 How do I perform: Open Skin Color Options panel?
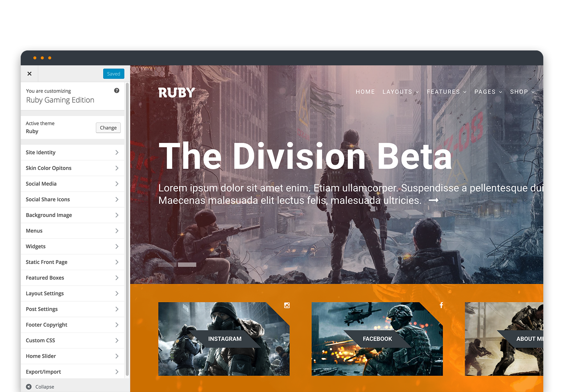coord(72,168)
